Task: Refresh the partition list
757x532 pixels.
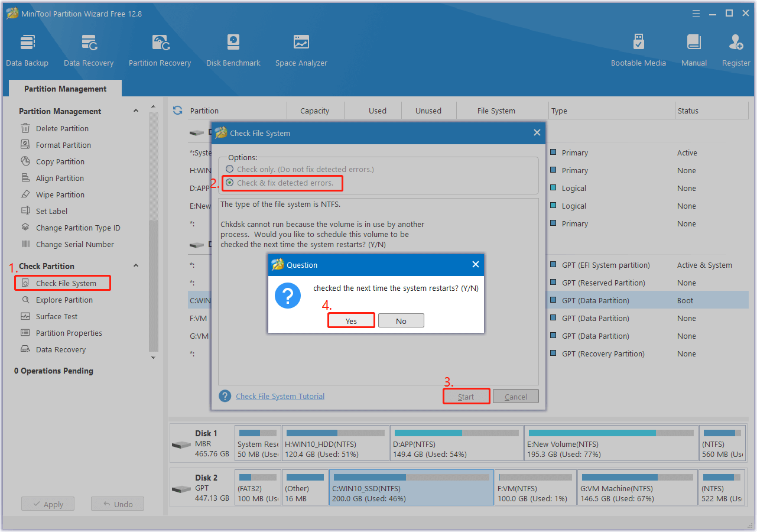Action: tap(177, 111)
